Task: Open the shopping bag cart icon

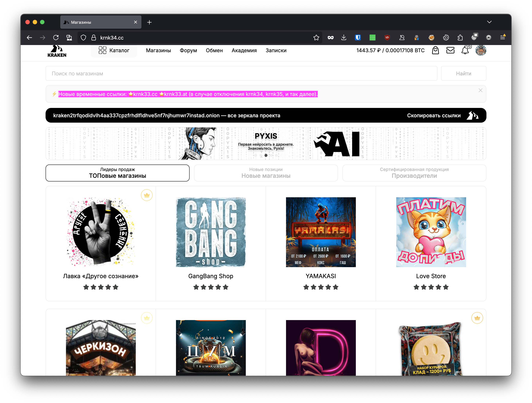Action: [x=435, y=50]
